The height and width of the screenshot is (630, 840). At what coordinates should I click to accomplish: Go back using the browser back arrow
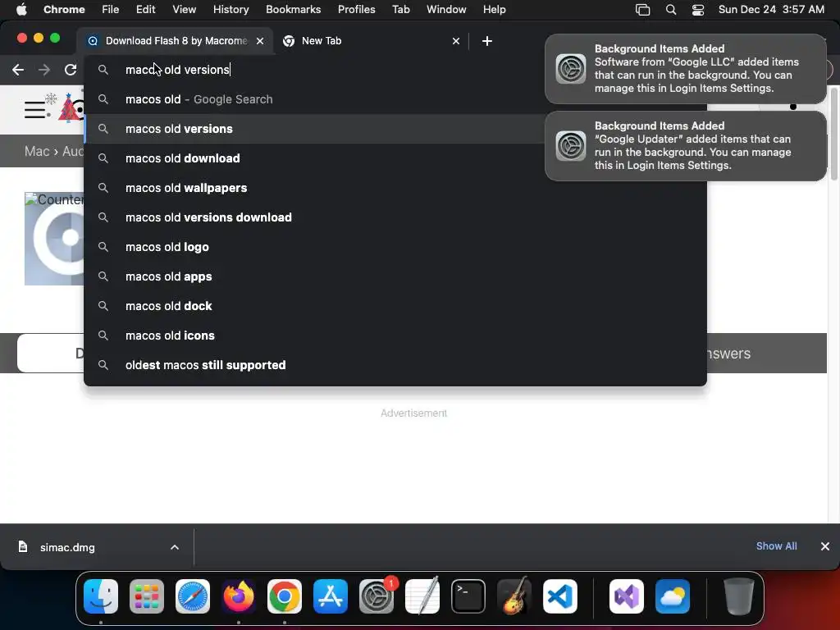click(18, 70)
